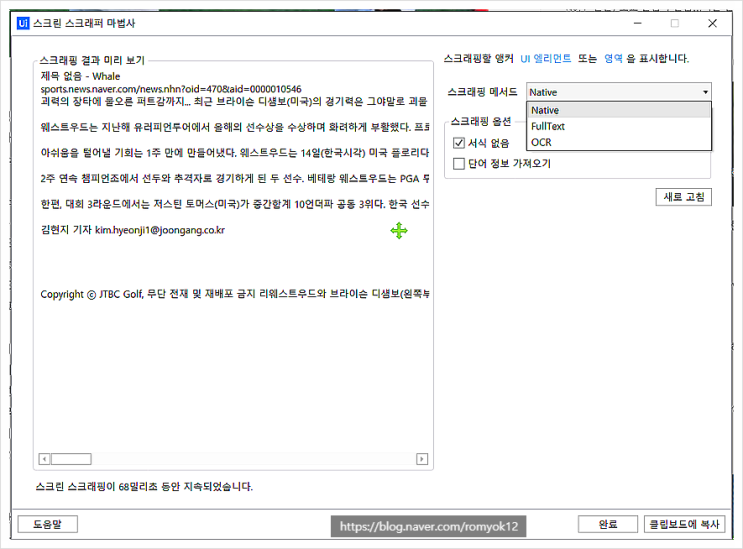The width and height of the screenshot is (743, 549).
Task: Click the sports.news.naver.com URL text in preview
Action: tap(171, 89)
